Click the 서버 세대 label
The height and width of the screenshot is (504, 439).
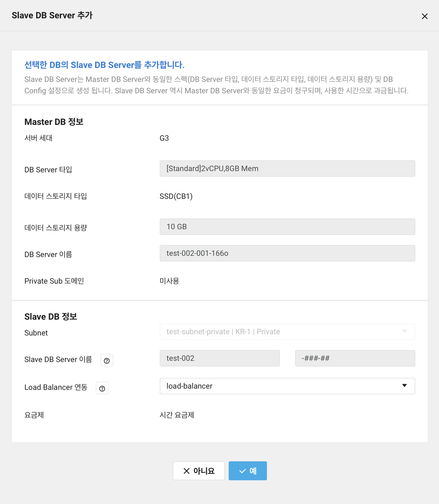(x=38, y=138)
